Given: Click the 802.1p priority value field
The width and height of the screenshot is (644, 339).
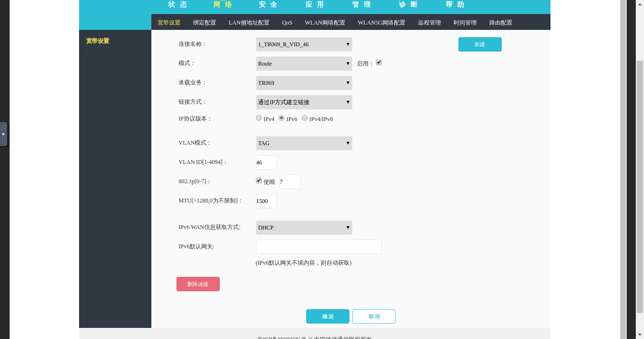Looking at the screenshot, I should (x=290, y=182).
